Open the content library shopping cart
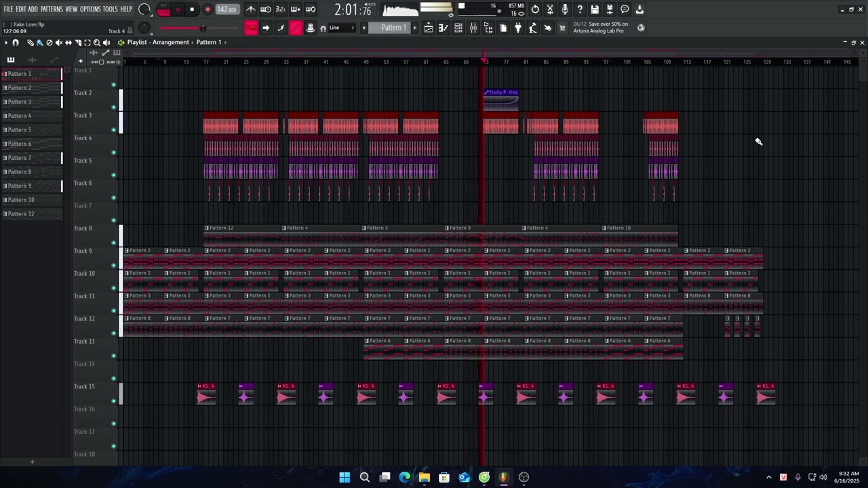This screenshot has width=868, height=488. pos(562,28)
